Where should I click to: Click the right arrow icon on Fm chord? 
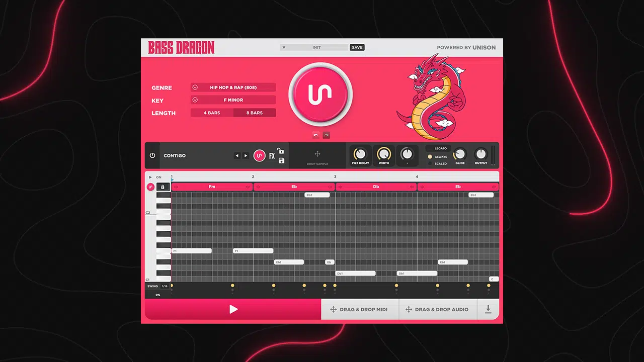[x=248, y=187]
